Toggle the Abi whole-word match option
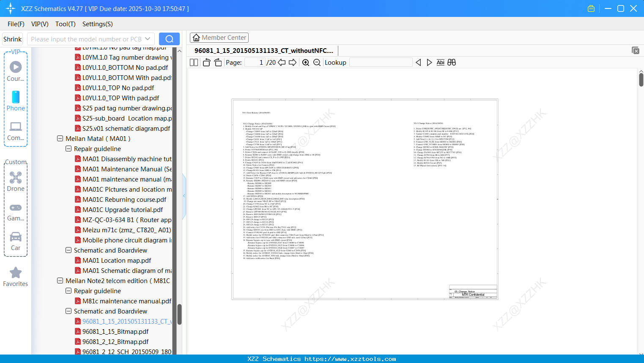 pyautogui.click(x=440, y=62)
